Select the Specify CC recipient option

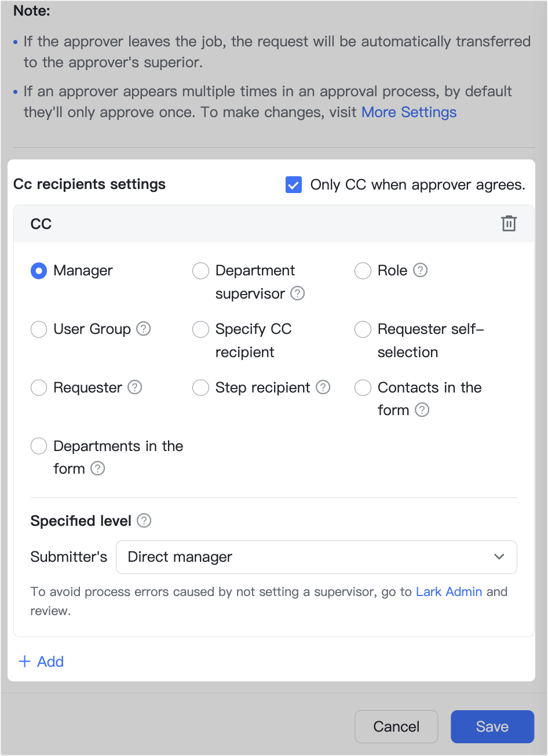(200, 329)
